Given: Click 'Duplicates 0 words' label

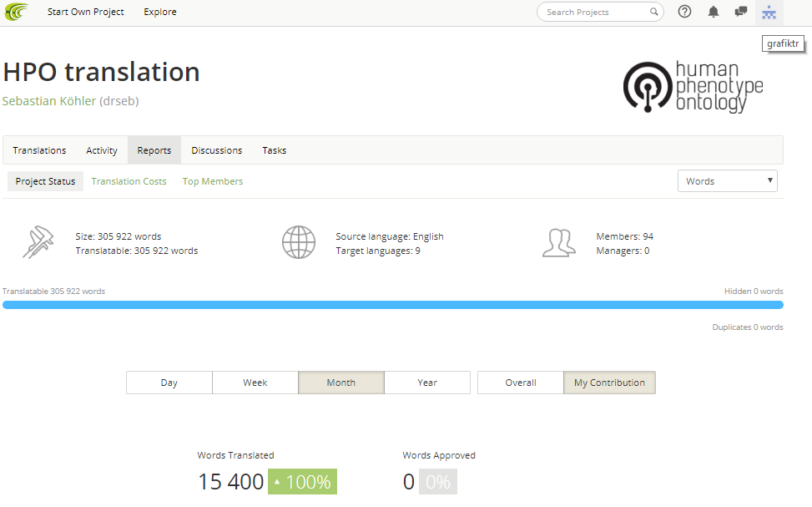Looking at the screenshot, I should [747, 327].
